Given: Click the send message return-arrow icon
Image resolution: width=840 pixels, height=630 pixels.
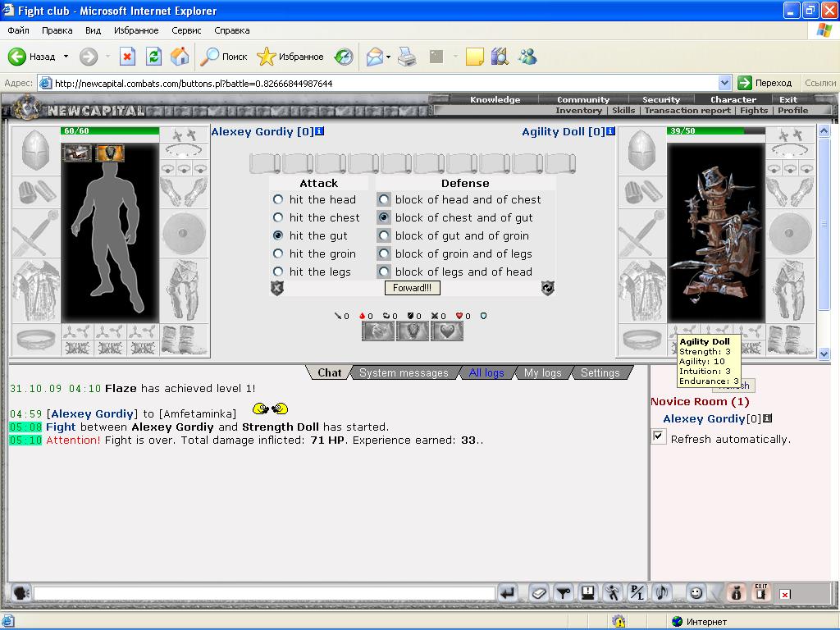Looking at the screenshot, I should 507,593.
